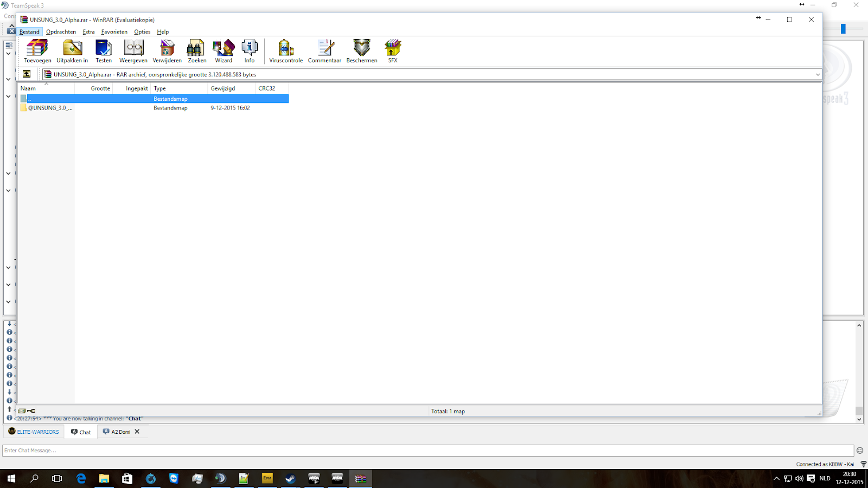Focus the Enter Chat Message field
The image size is (868, 488).
(x=428, y=451)
